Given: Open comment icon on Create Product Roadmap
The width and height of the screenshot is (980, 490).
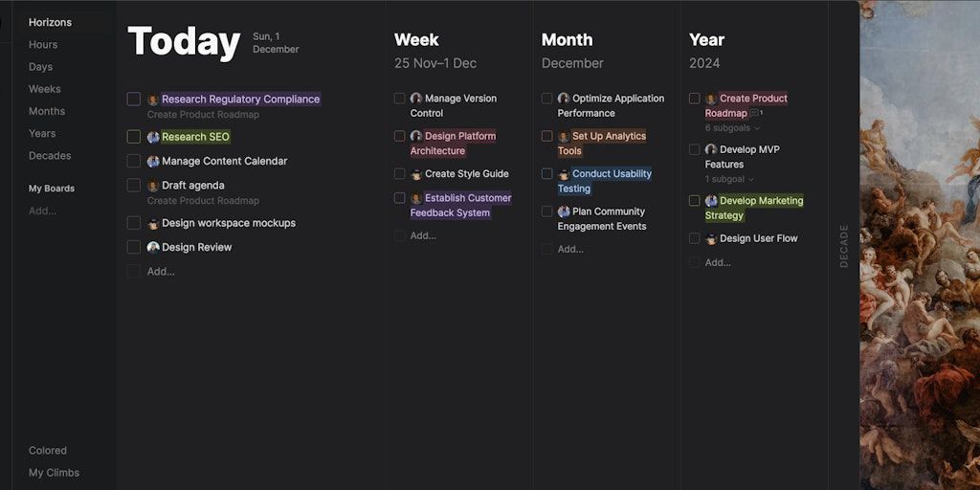Looking at the screenshot, I should [755, 114].
